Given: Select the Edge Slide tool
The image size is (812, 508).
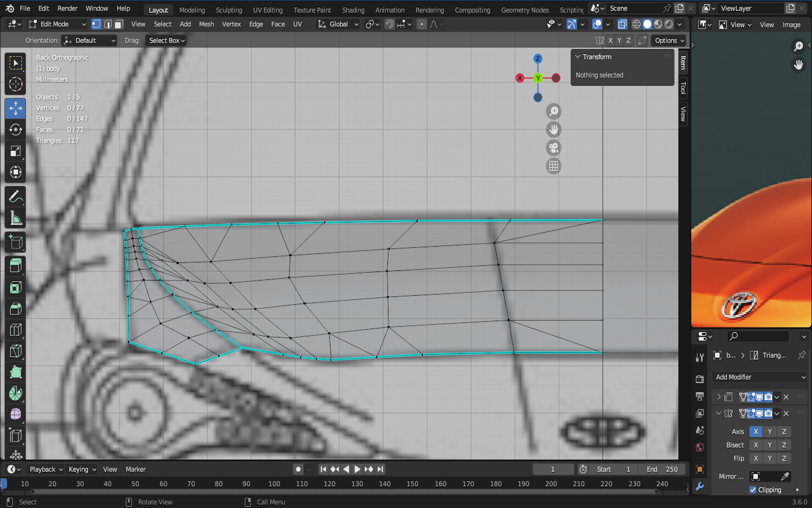Looking at the screenshot, I should click(16, 436).
